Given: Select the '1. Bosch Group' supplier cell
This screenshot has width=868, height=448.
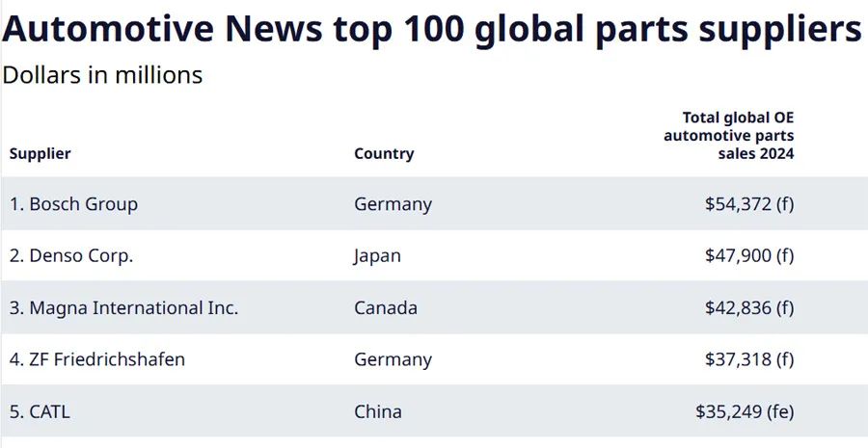Looking at the screenshot, I should click(x=74, y=204).
